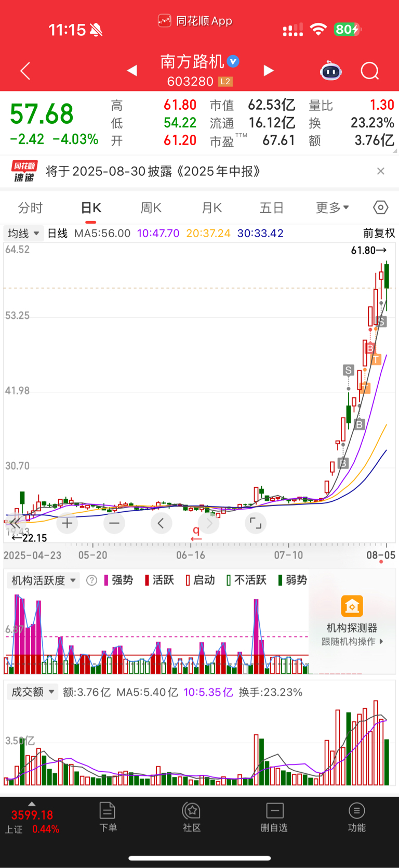
Task: Switch to the 月K tab
Action: 211,208
